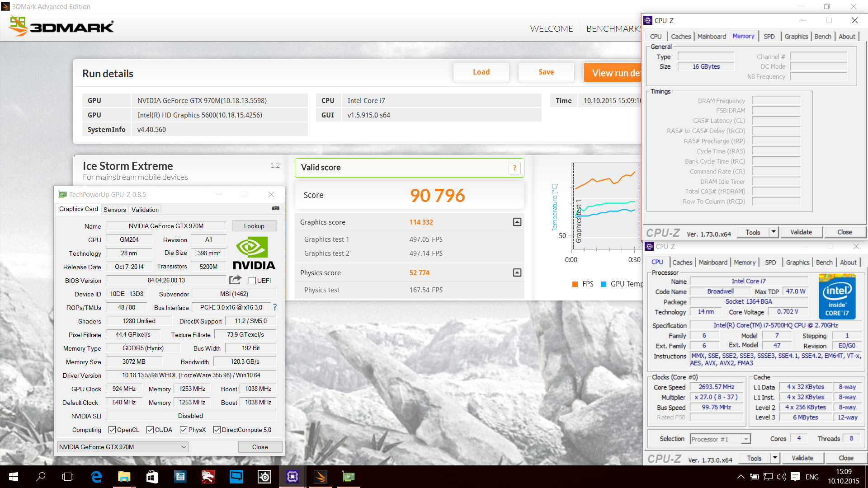
Task: Open SPD tab in upper CPU-Z window
Action: point(769,37)
